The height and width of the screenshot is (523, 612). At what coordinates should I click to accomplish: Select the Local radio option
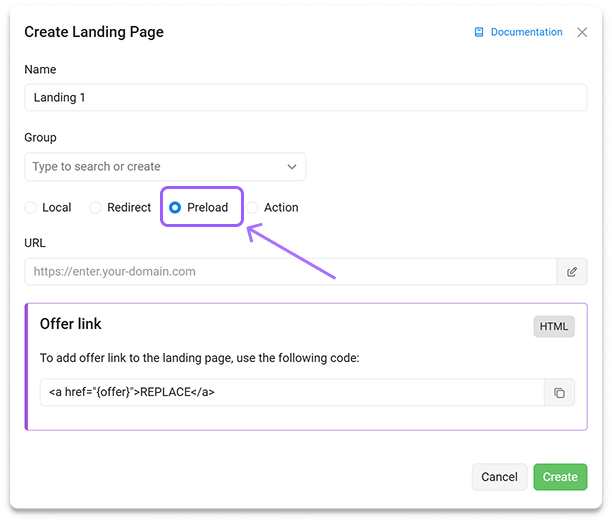pos(32,208)
